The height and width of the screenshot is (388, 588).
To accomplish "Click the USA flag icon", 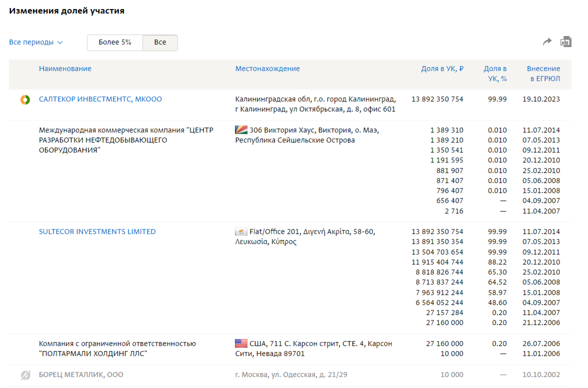I will point(241,343).
